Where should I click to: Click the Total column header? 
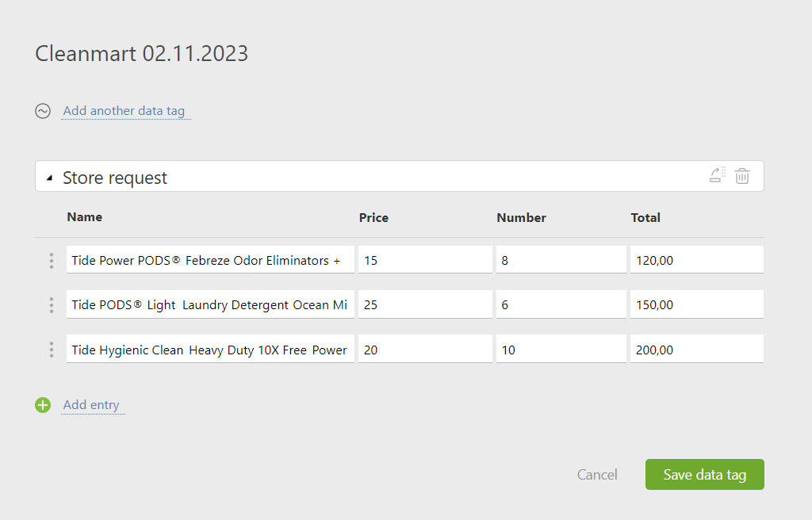(645, 217)
